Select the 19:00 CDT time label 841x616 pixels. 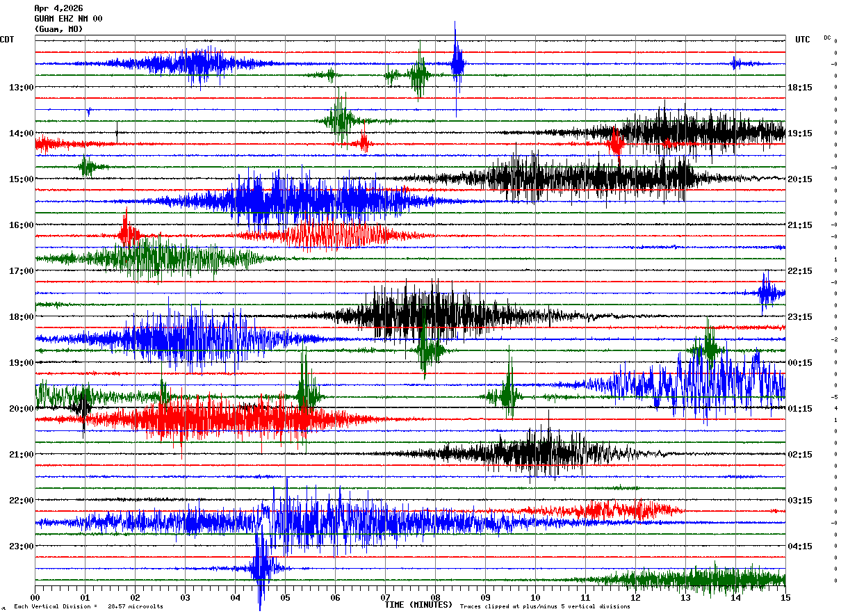[x=22, y=363]
